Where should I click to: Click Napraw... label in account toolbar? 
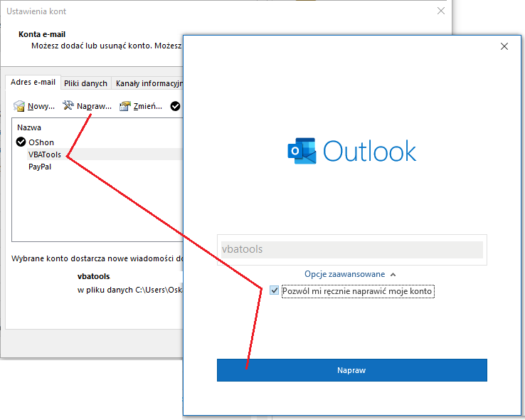(94, 106)
